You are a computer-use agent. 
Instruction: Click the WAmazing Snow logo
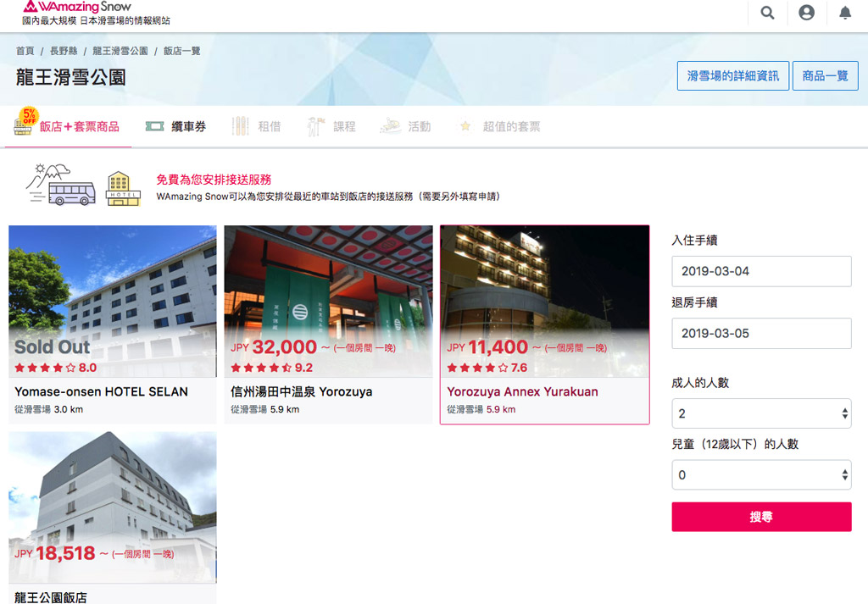point(78,8)
